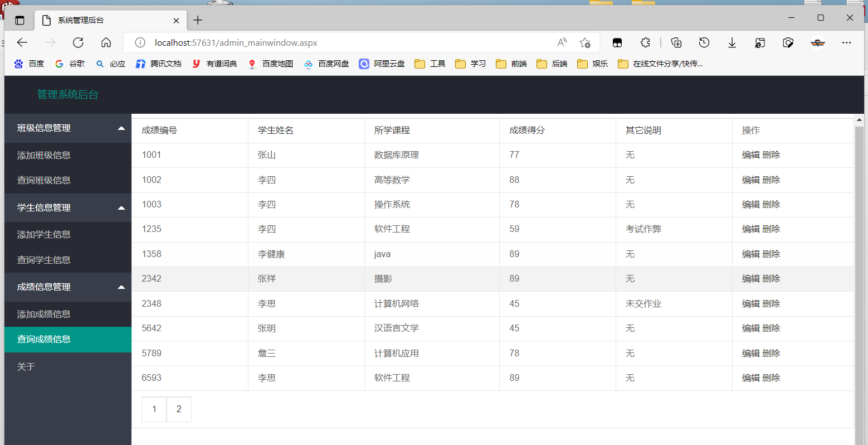Open 百度网盘 bookmark

pyautogui.click(x=326, y=64)
